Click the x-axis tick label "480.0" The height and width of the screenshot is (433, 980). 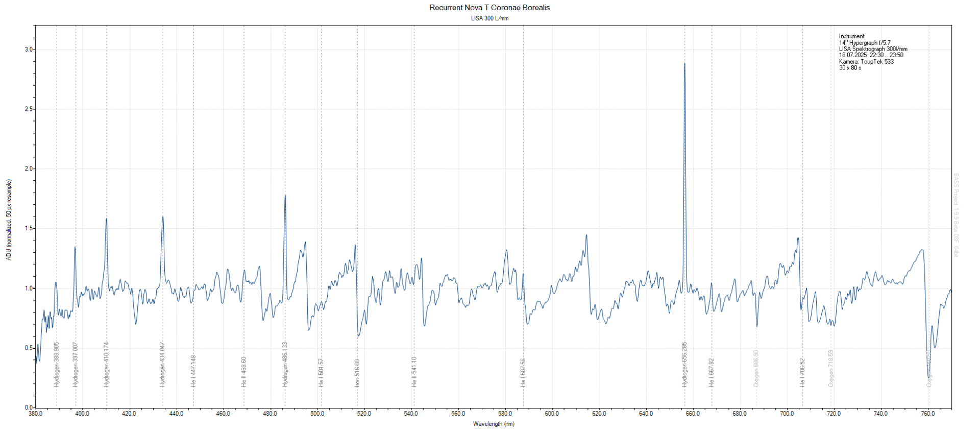270,414
